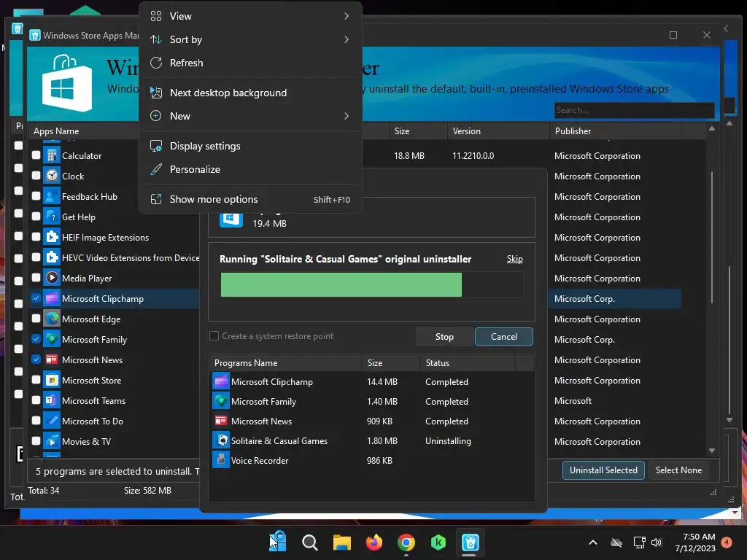Image resolution: width=747 pixels, height=560 pixels.
Task: Click the Movies & TV app icon
Action: point(52,441)
